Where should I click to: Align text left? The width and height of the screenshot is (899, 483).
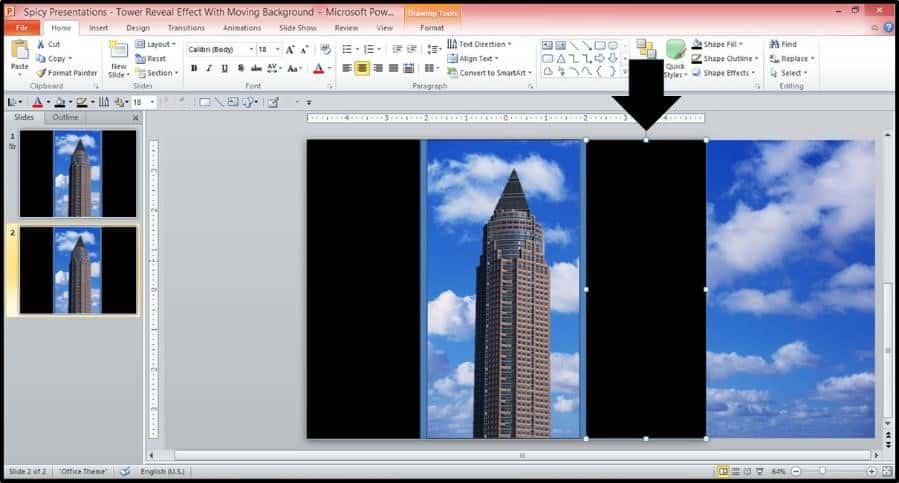click(347, 68)
